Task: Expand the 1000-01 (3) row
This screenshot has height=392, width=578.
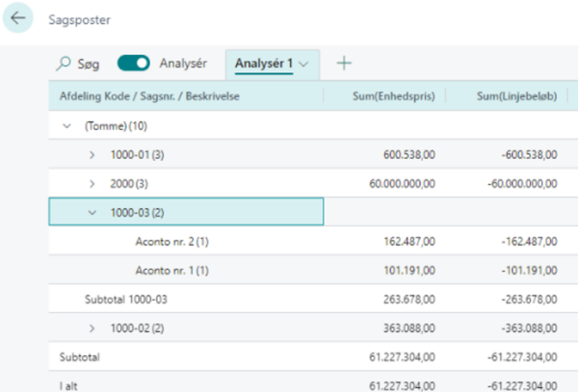Action: tap(92, 155)
